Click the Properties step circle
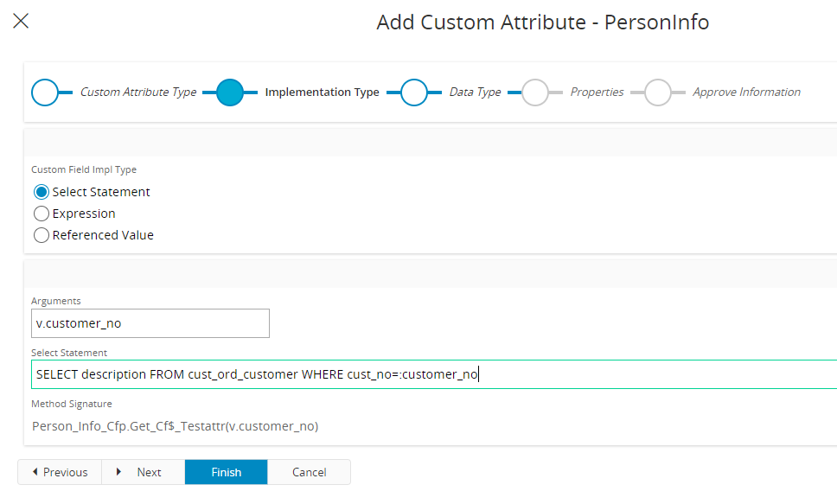Viewport: 837px width, 504px height. click(537, 93)
